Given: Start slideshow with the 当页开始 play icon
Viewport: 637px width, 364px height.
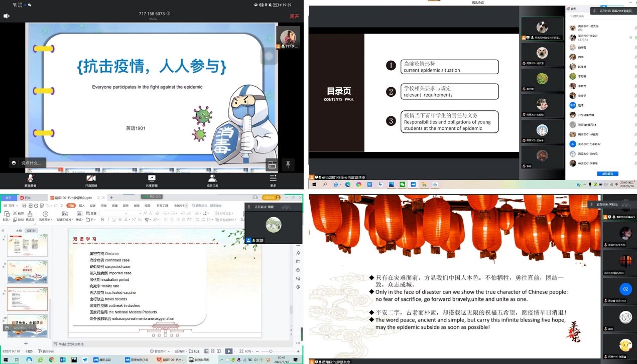Looking at the screenshot, I should tap(44, 215).
